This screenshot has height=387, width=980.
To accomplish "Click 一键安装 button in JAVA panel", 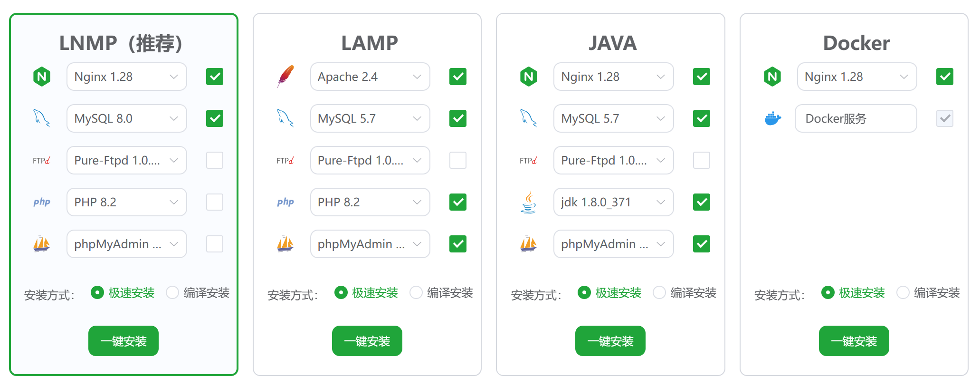I will pyautogui.click(x=610, y=341).
